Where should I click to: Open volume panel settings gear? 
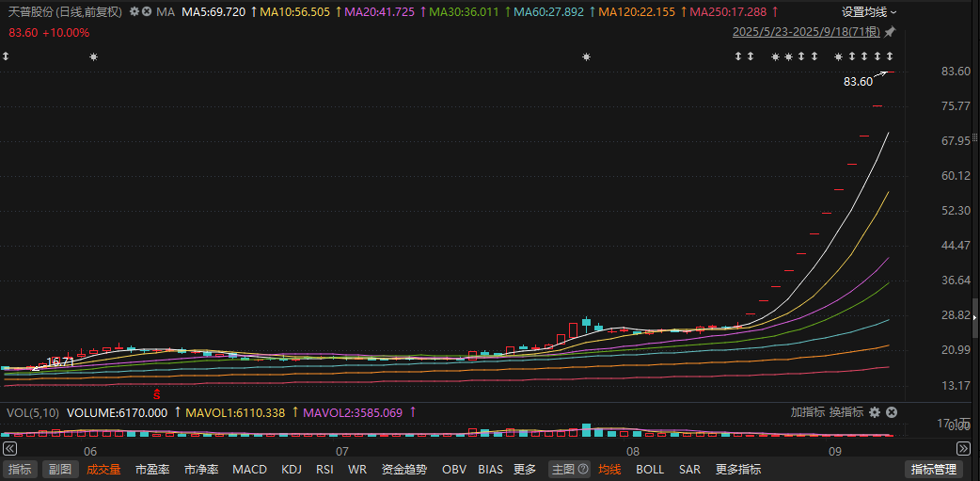[875, 412]
